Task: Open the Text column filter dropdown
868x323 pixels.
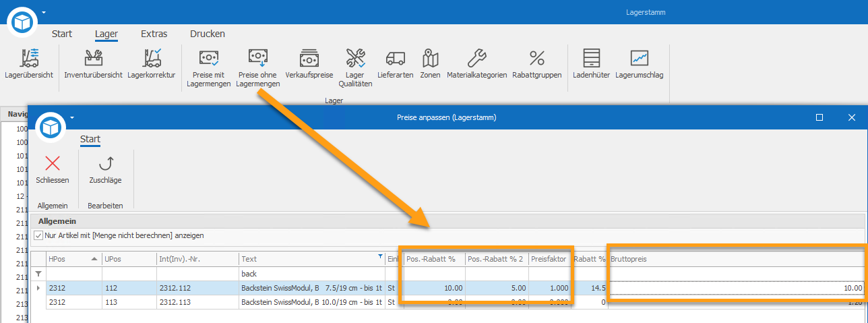Action: 379,257
